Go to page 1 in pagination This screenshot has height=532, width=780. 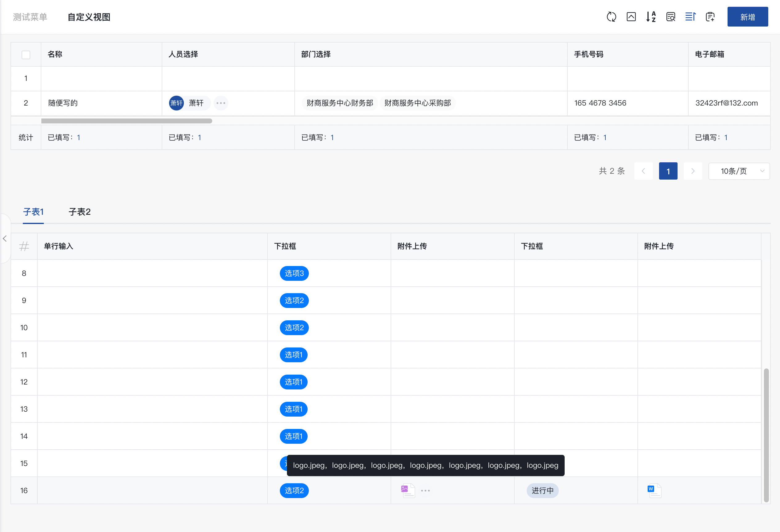[x=668, y=171]
